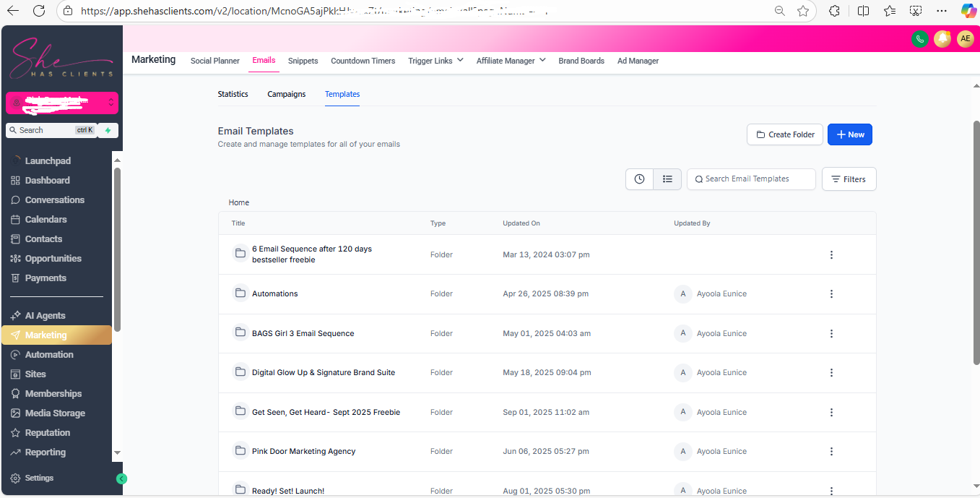Click the Create Folder button

[784, 134]
